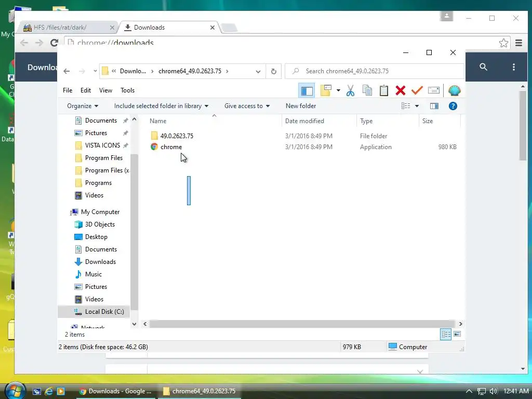The height and width of the screenshot is (399, 532).
Task: Bookmark this page with the star icon
Action: tap(503, 43)
